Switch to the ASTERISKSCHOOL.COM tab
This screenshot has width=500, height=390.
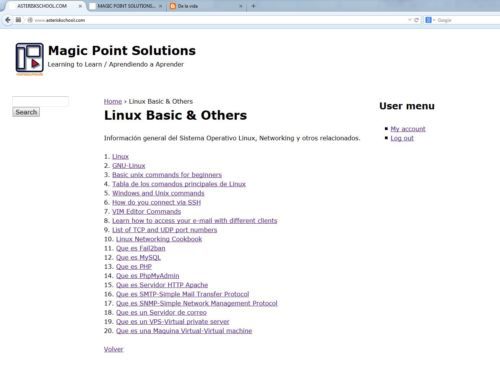click(42, 6)
